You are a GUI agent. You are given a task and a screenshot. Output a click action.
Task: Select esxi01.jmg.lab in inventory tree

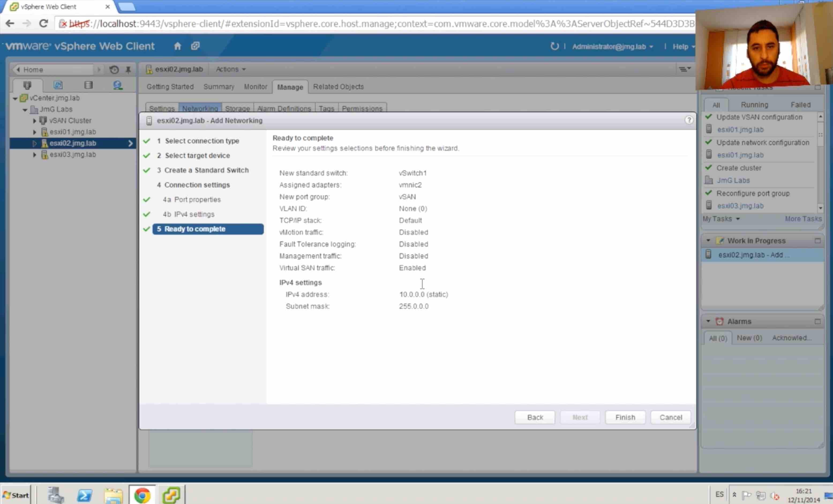coord(73,132)
